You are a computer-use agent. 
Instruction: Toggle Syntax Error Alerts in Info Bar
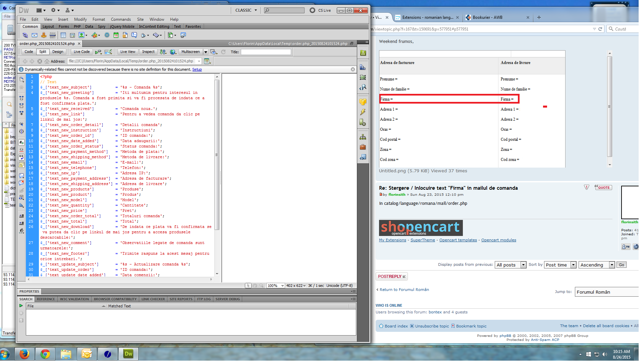(x=21, y=165)
